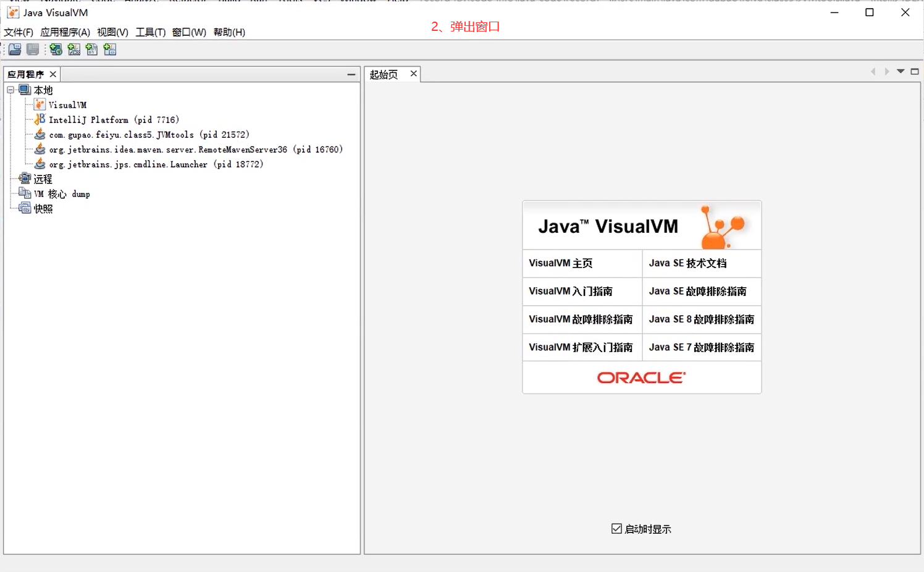
Task: Select the snapshots icon beside 快照
Action: 25,208
